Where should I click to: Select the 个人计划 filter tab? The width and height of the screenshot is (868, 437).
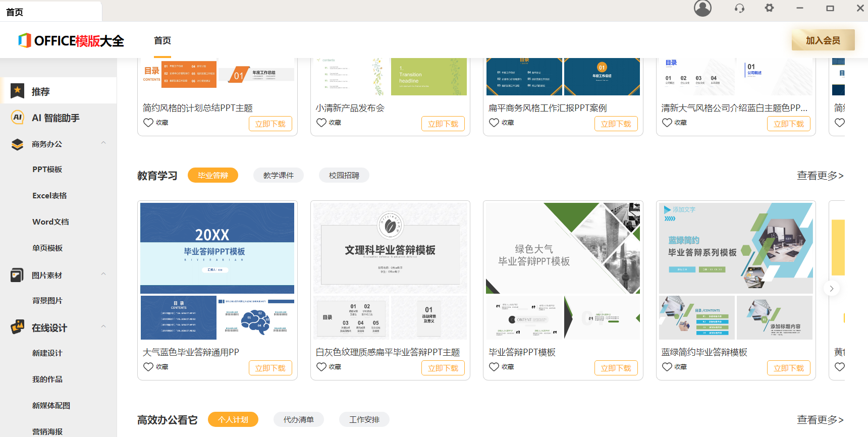click(x=233, y=419)
